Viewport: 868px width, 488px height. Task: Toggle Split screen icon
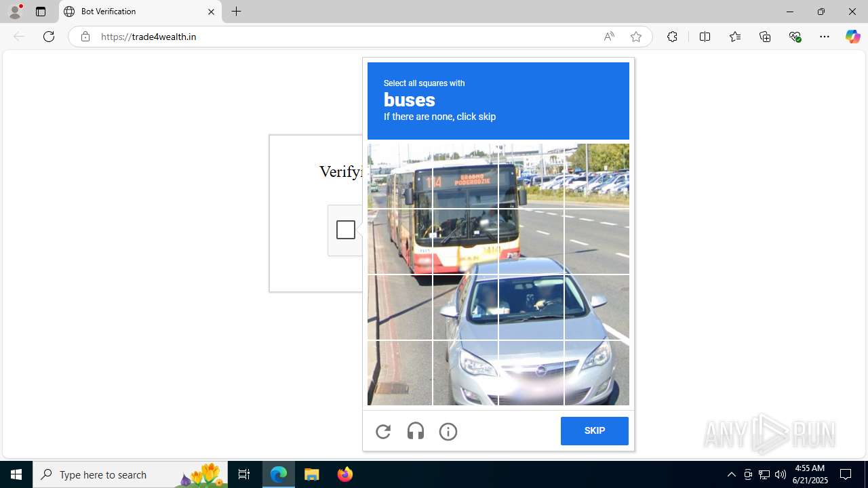705,37
